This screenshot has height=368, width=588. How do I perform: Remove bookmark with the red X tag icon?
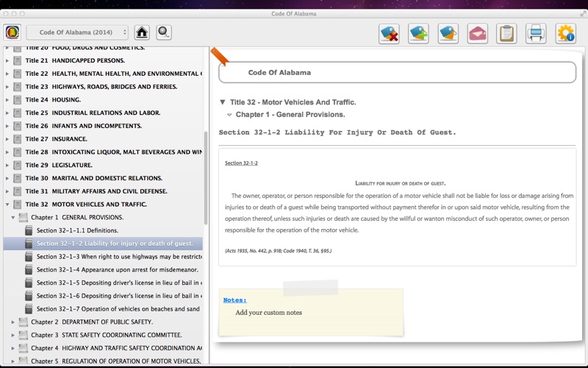389,34
